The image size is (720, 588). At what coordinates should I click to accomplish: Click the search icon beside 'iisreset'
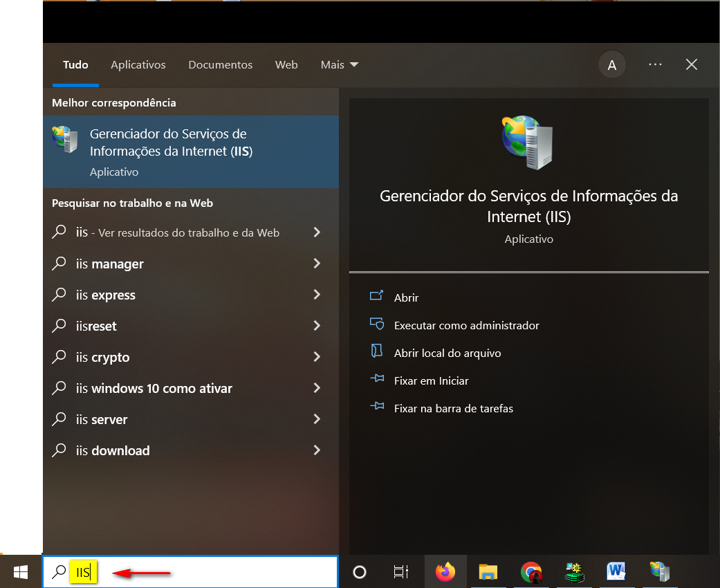pyautogui.click(x=59, y=326)
